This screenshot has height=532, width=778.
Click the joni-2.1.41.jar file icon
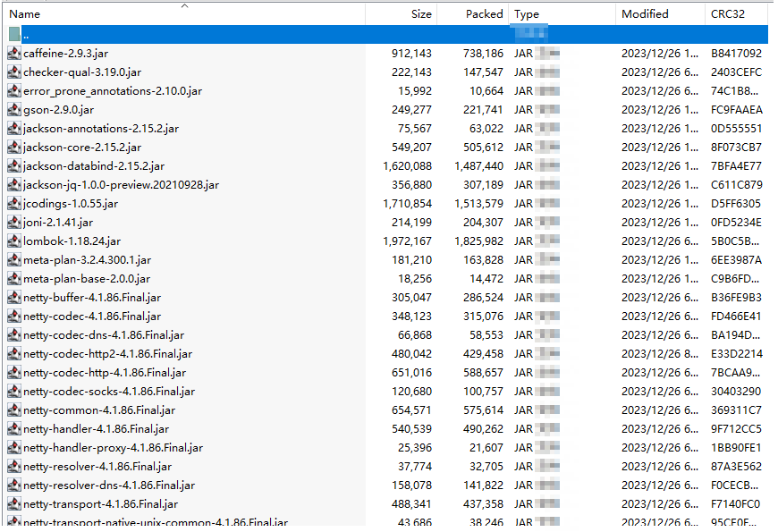coord(13,223)
